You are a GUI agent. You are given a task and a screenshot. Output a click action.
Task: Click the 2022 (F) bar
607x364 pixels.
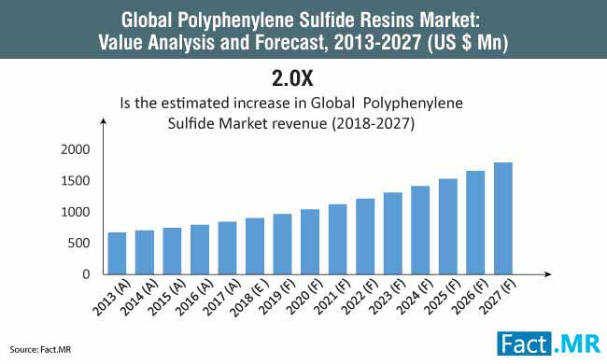(365, 236)
